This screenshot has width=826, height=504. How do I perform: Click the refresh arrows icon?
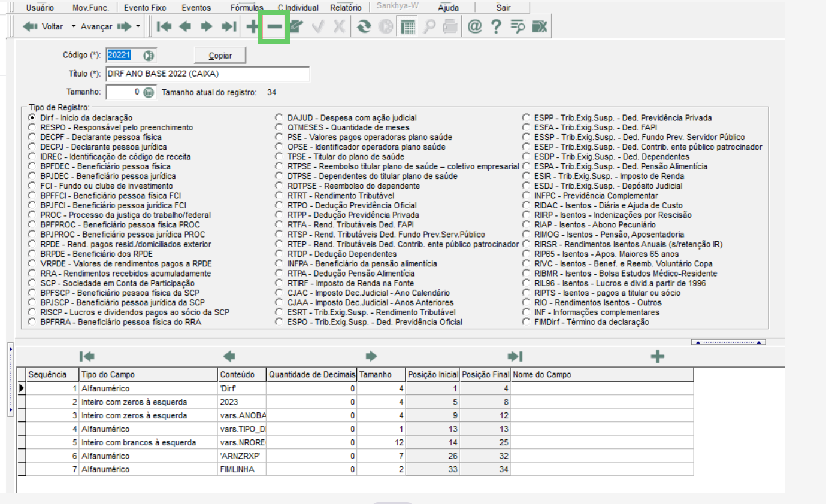coord(364,26)
